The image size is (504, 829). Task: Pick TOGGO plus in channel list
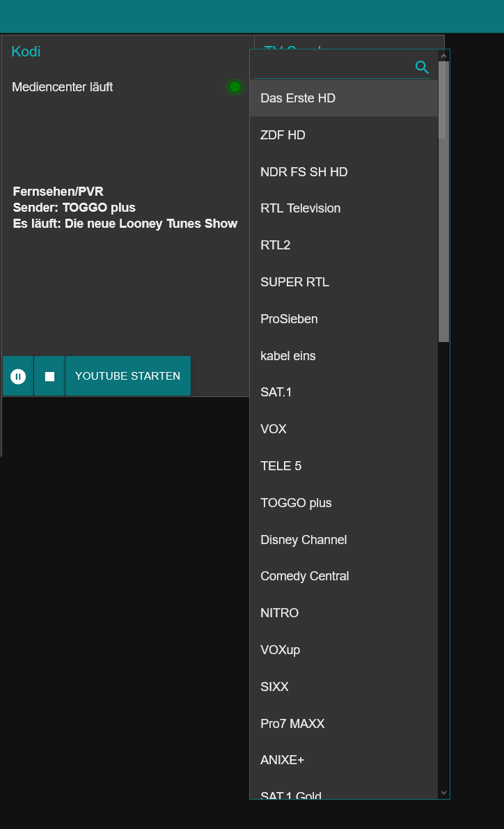(x=344, y=503)
